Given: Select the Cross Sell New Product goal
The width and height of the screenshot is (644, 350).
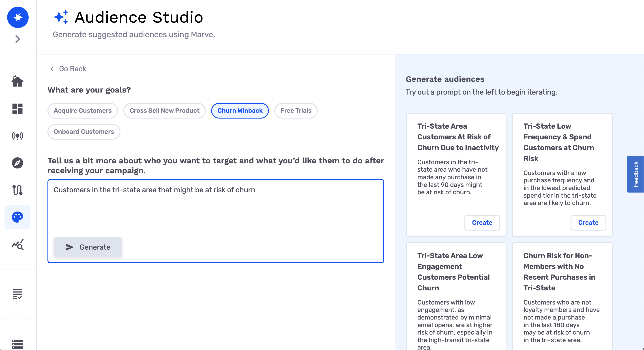Looking at the screenshot, I should [x=164, y=110].
